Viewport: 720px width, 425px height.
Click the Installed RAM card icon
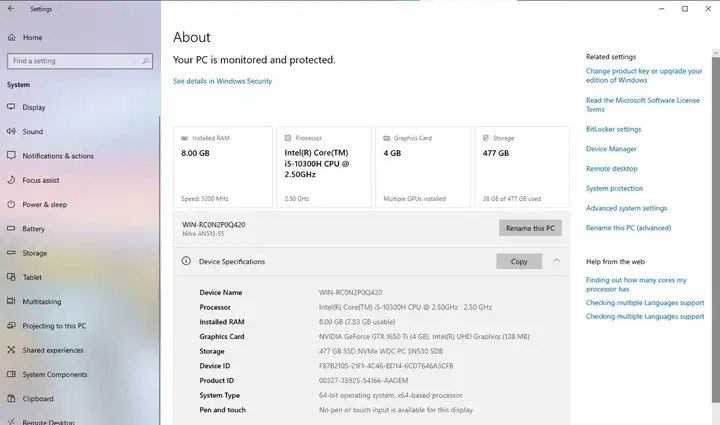tap(185, 138)
